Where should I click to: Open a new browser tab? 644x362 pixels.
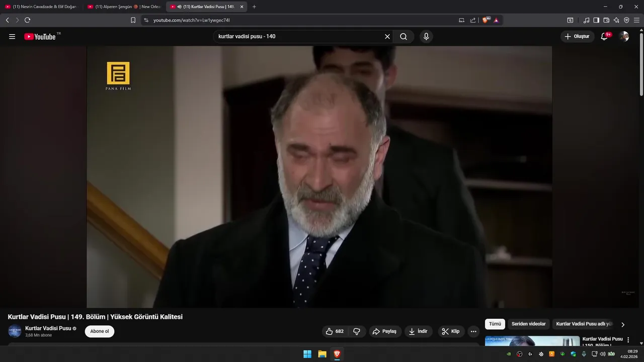tap(254, 7)
